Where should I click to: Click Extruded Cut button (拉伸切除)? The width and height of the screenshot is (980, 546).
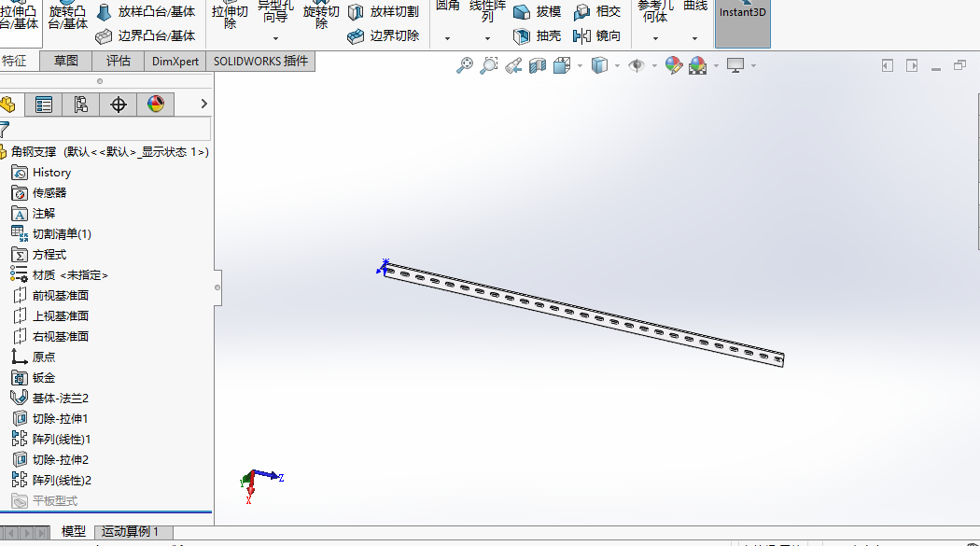[x=230, y=16]
